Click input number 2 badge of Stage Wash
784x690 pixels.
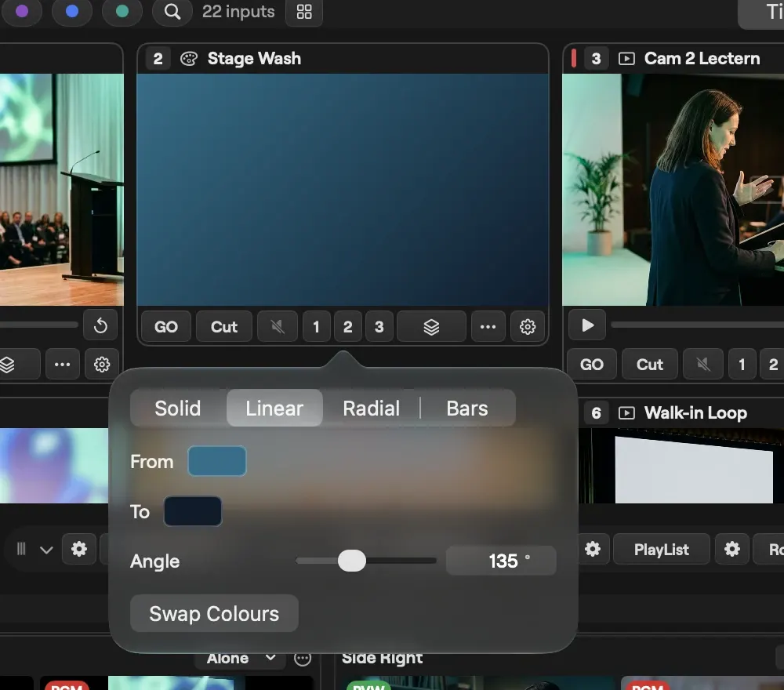158,59
